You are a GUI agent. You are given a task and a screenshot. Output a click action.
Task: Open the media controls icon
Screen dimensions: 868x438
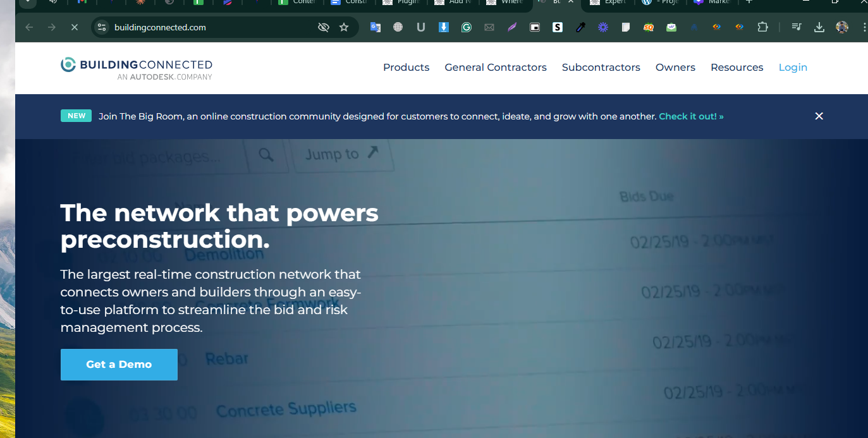point(797,27)
